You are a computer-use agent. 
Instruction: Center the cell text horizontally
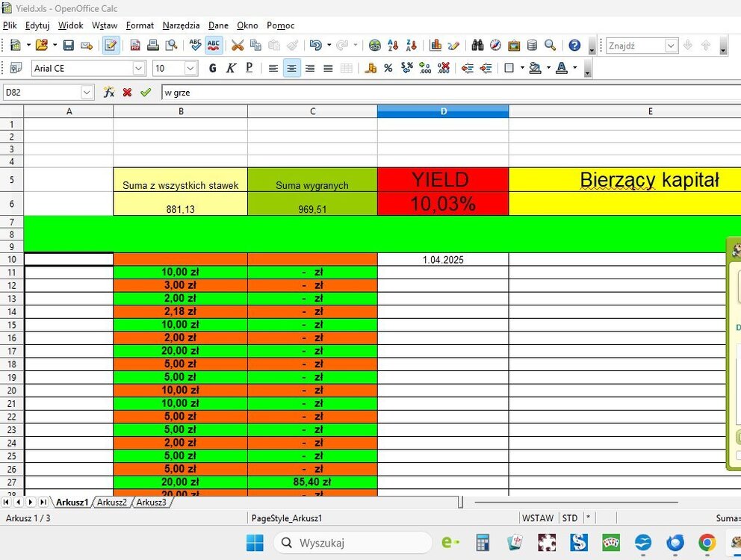[x=291, y=69]
